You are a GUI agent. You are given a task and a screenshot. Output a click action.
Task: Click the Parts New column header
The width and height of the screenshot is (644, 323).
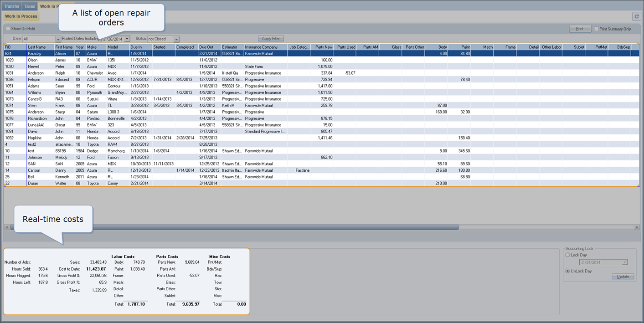[322, 47]
